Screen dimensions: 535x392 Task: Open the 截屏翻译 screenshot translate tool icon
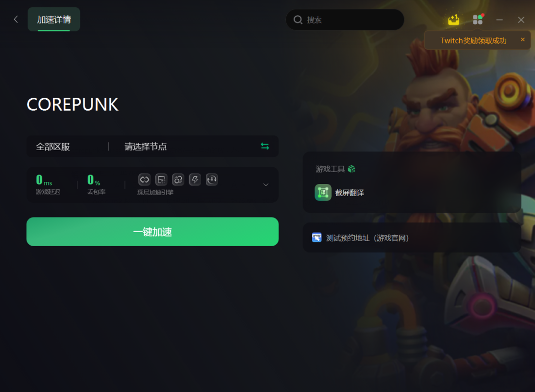(323, 192)
